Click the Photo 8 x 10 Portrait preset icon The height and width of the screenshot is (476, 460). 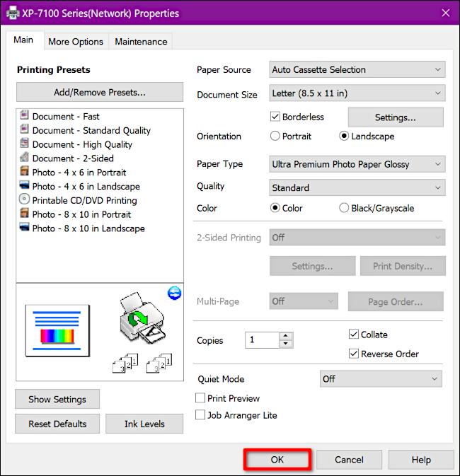pyautogui.click(x=24, y=213)
